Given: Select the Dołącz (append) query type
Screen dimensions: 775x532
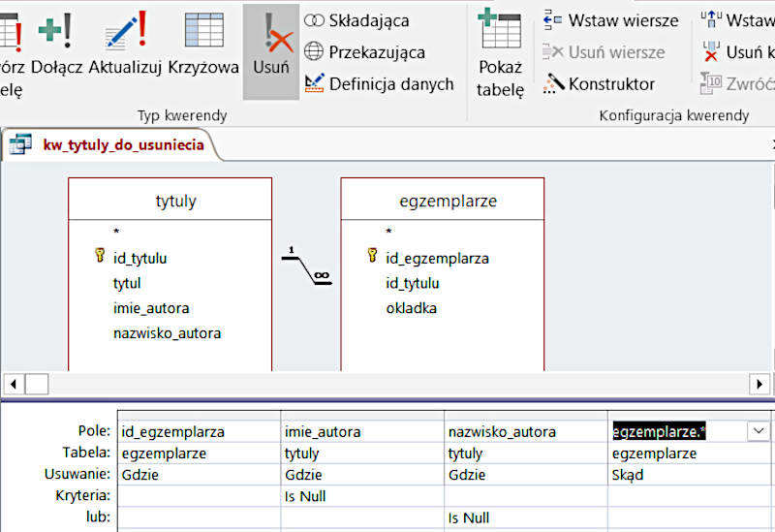Looking at the screenshot, I should pyautogui.click(x=56, y=44).
